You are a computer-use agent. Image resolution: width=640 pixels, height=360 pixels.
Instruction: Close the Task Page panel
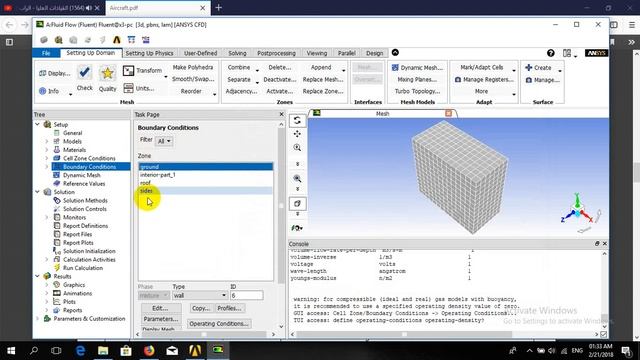click(281, 114)
